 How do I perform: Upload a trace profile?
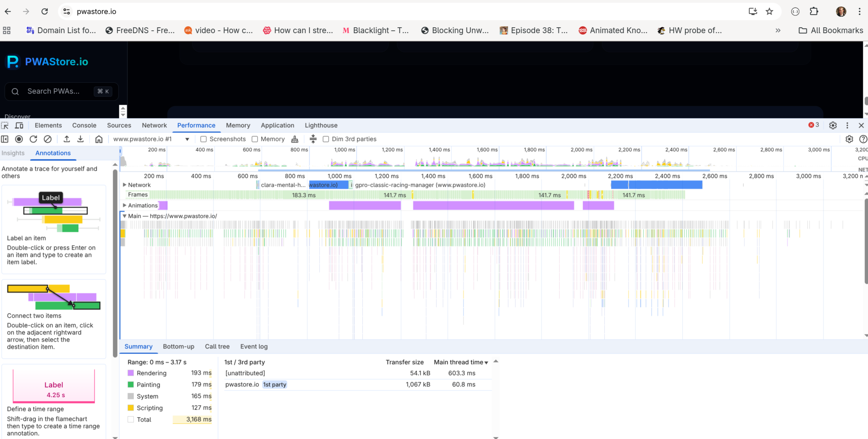[67, 139]
